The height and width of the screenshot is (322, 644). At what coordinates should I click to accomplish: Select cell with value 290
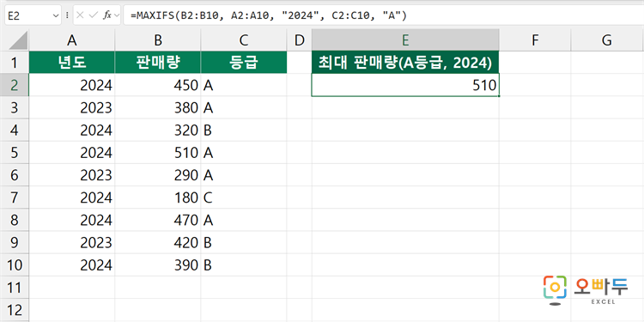click(158, 175)
